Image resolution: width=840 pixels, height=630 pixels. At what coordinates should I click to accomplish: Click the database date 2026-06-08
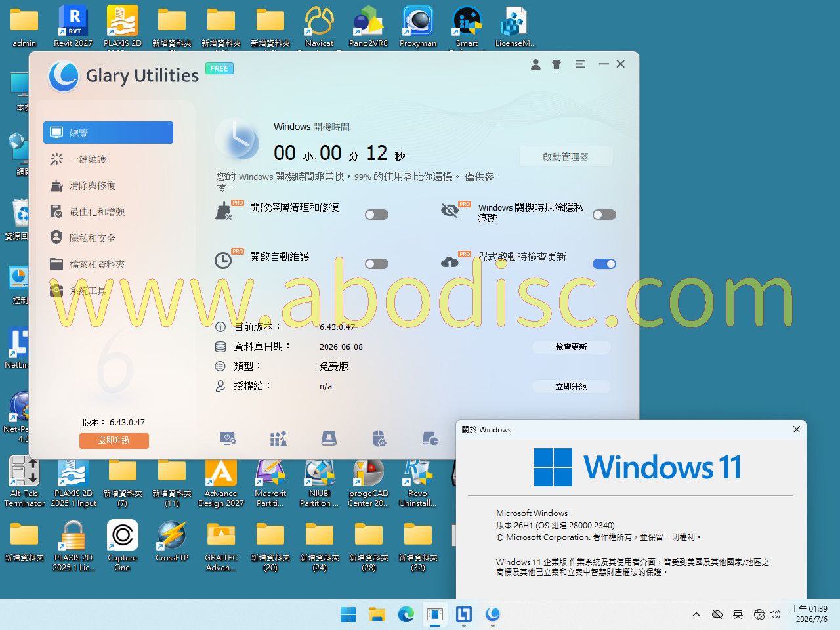pyautogui.click(x=341, y=346)
